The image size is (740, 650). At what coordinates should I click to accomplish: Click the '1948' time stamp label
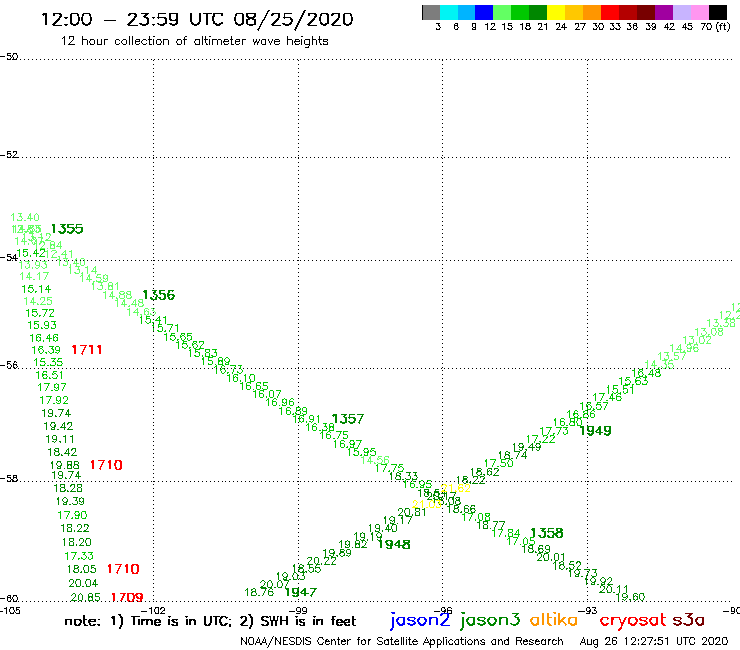(x=394, y=544)
